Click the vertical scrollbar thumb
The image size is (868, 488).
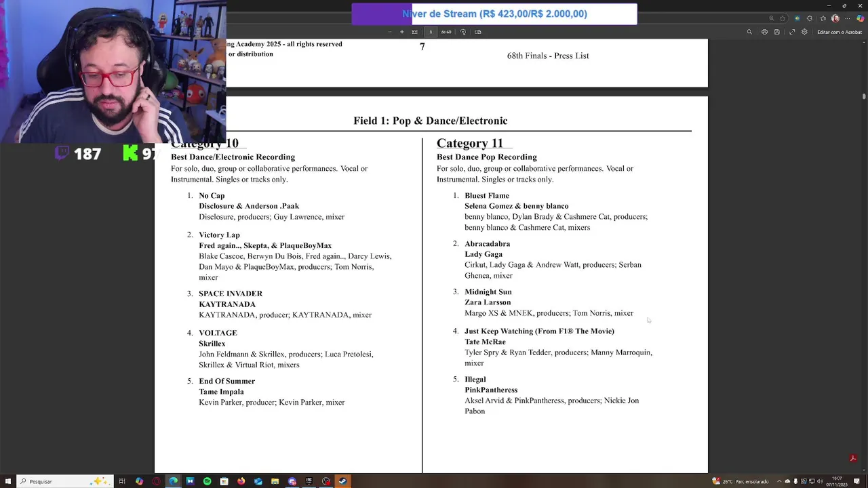pyautogui.click(x=864, y=97)
